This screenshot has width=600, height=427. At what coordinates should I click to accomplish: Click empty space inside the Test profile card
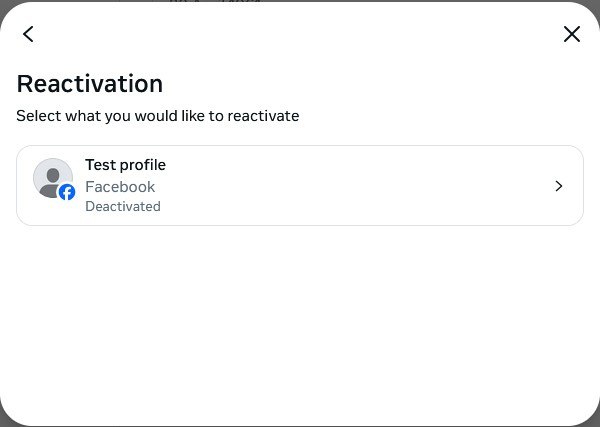[380, 186]
